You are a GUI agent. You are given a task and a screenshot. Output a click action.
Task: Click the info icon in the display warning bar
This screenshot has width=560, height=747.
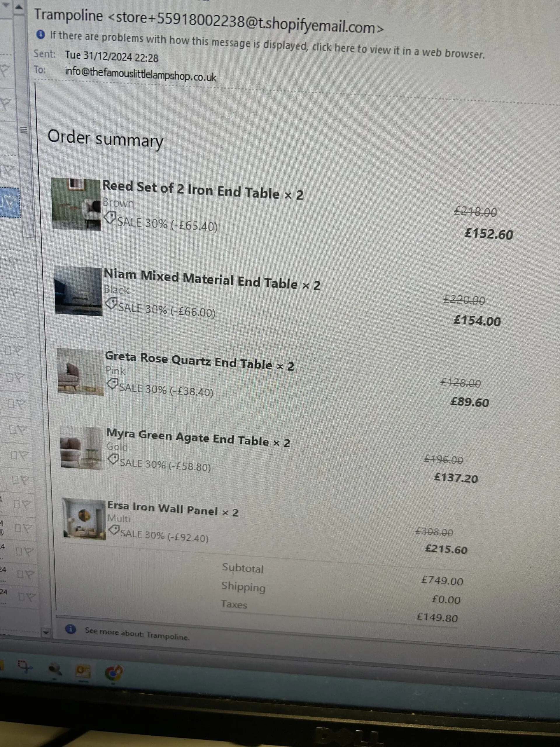(x=41, y=34)
